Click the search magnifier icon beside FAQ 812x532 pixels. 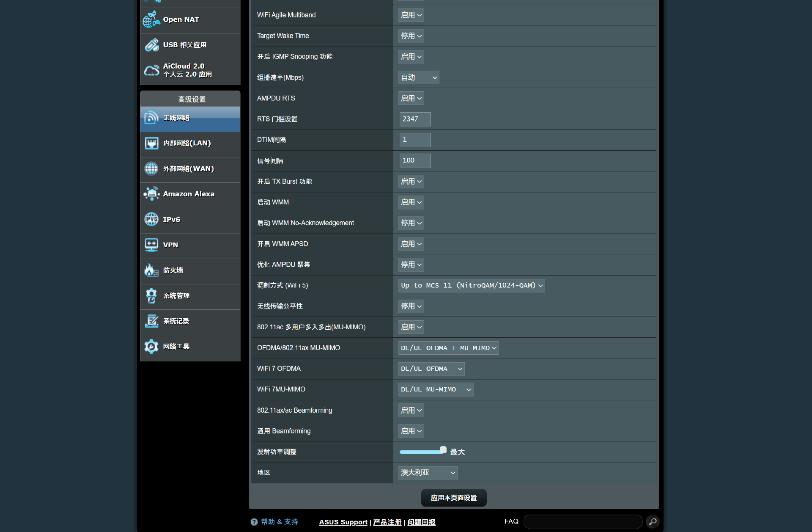coord(653,521)
